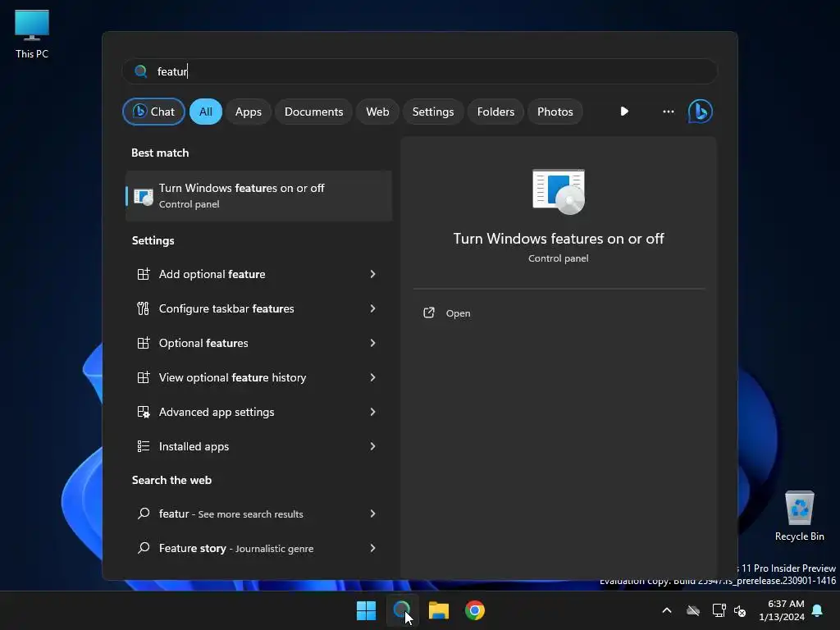The image size is (840, 630).
Task: Open Turn Windows features on or off result
Action: pyautogui.click(x=258, y=196)
